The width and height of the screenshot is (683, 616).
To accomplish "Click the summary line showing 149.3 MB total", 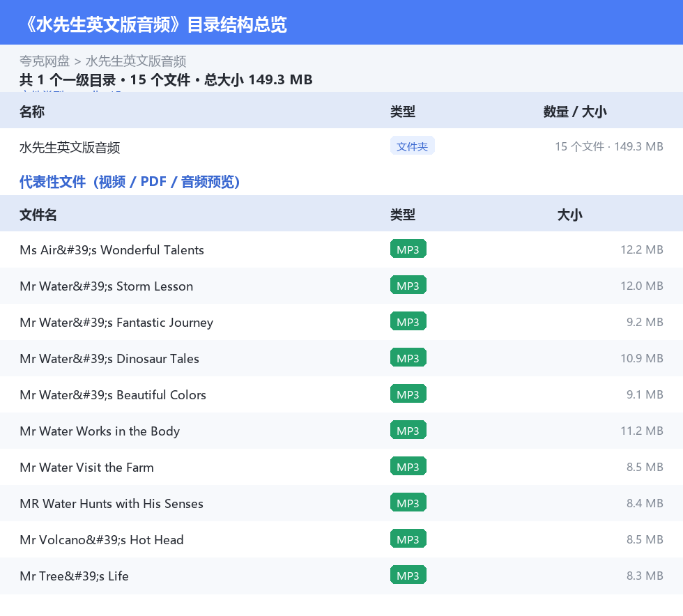I will click(x=166, y=79).
